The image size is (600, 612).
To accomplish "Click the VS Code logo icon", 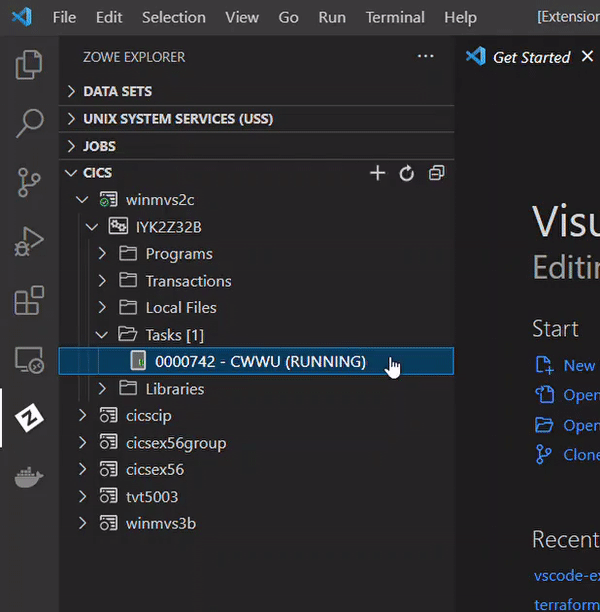I will point(22,17).
